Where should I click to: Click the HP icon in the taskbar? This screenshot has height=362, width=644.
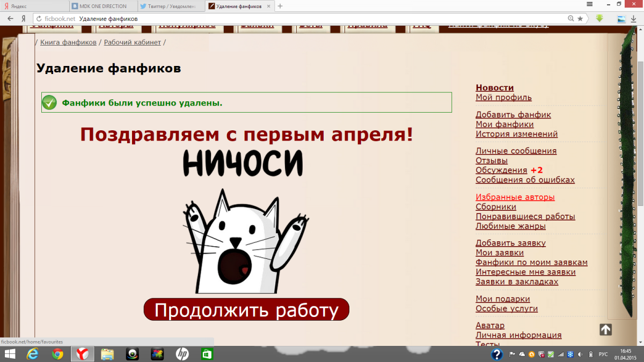pos(182,354)
